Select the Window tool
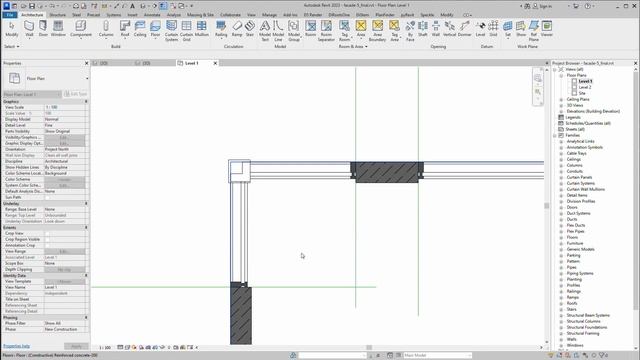Screen dimensions: 640x360 [x=58, y=29]
